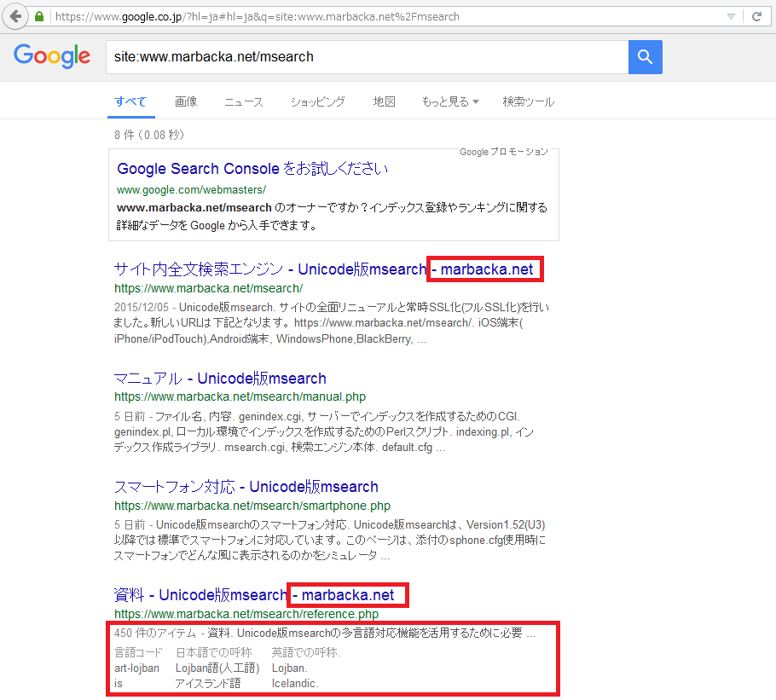The width and height of the screenshot is (776, 700).
Task: Click the Icelandic table cell
Action: pos(294,684)
